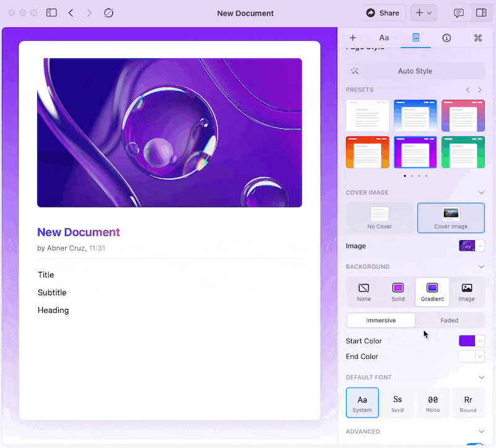
Task: Switch to the Aa text format tab
Action: [x=384, y=38]
